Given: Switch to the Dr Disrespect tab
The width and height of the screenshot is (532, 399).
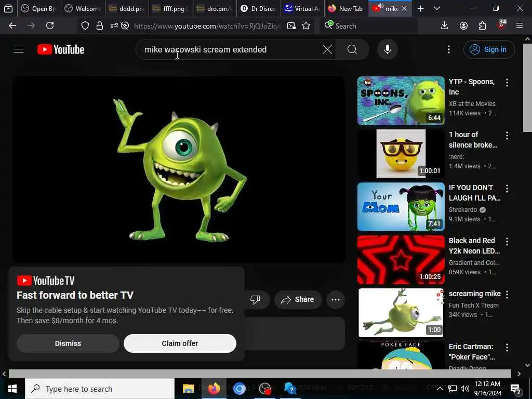Looking at the screenshot, I should tap(258, 8).
